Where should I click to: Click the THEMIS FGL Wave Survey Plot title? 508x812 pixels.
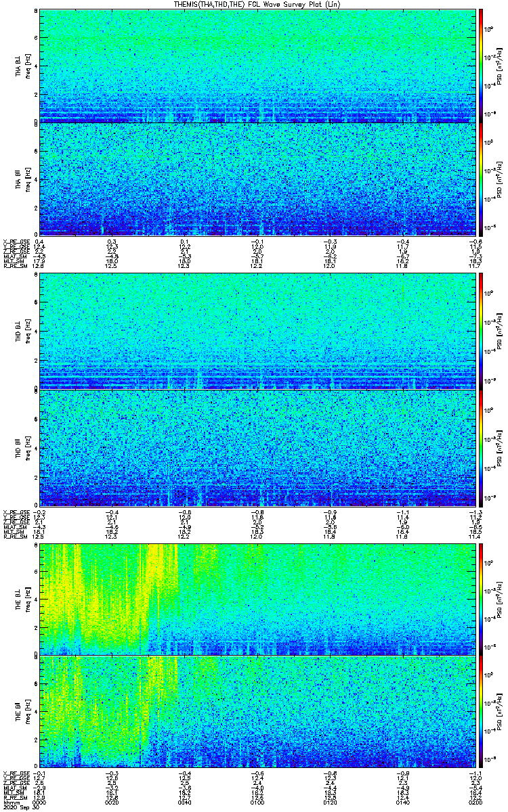pos(257,5)
